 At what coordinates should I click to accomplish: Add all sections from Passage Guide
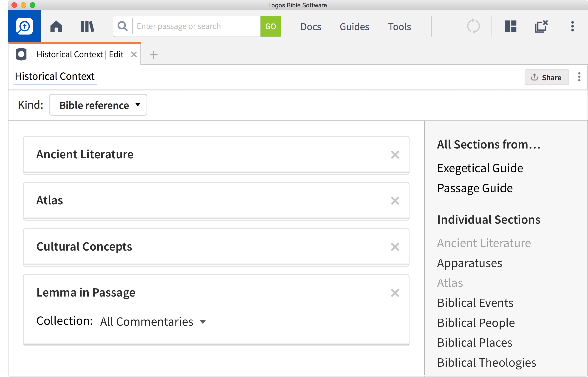(x=475, y=188)
